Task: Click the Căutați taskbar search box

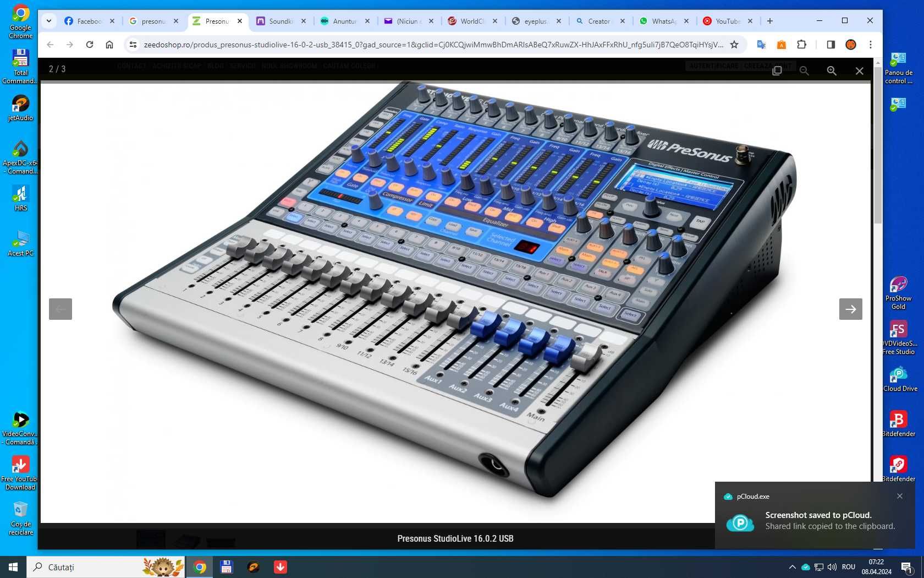Action: pyautogui.click(x=106, y=567)
